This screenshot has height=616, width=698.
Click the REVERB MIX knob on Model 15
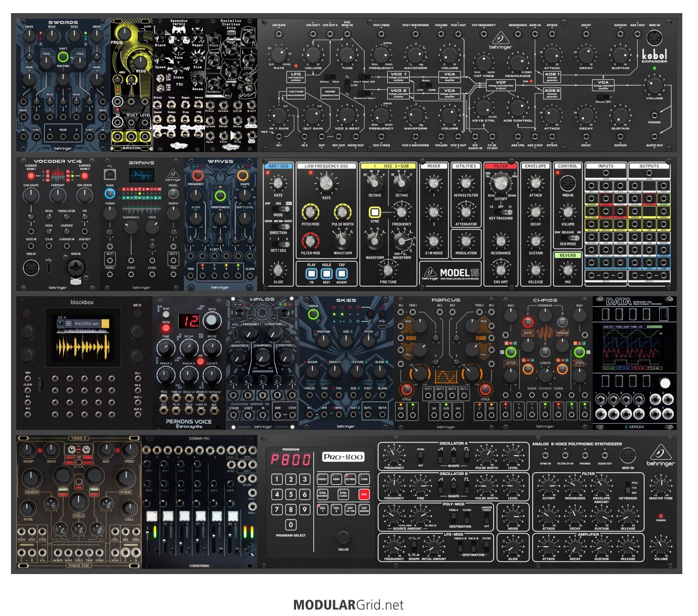568,270
